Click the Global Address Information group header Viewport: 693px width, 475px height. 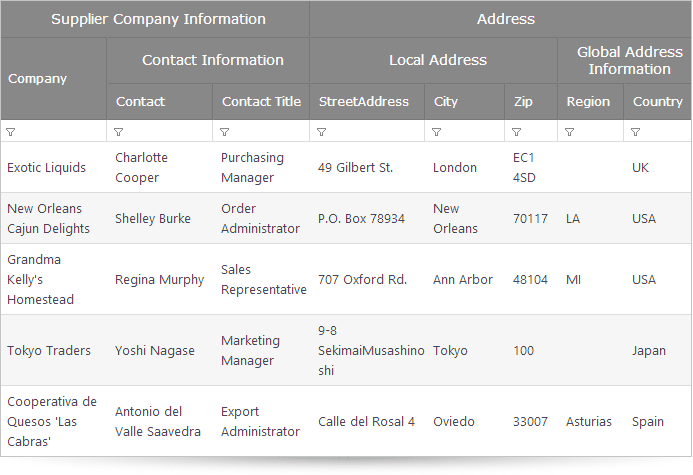pyautogui.click(x=624, y=61)
